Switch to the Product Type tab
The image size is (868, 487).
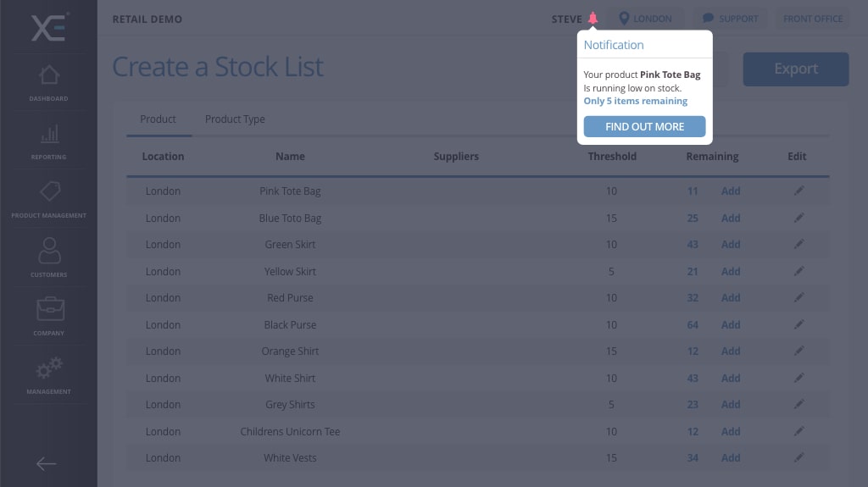(235, 119)
